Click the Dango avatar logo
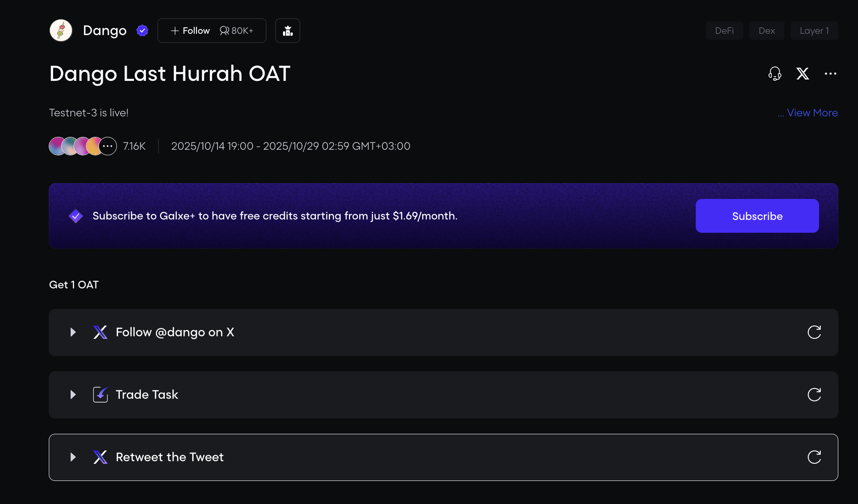Image resolution: width=858 pixels, height=504 pixels. pyautogui.click(x=61, y=30)
